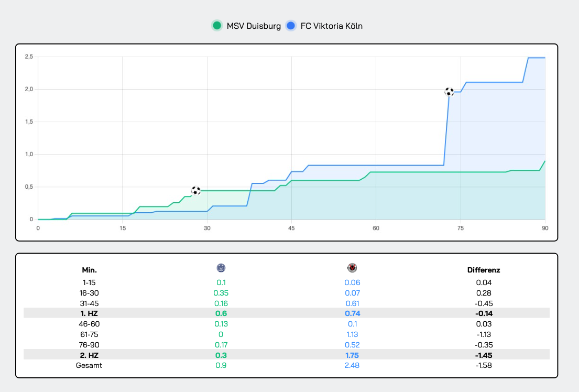Click the MSV Duisburg crest in the table header

[x=221, y=268]
